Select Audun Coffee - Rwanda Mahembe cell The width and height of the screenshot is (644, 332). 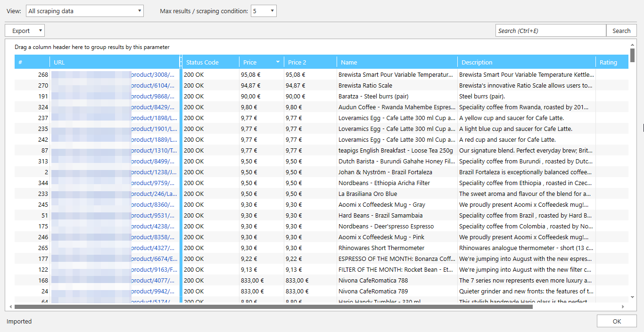point(397,107)
